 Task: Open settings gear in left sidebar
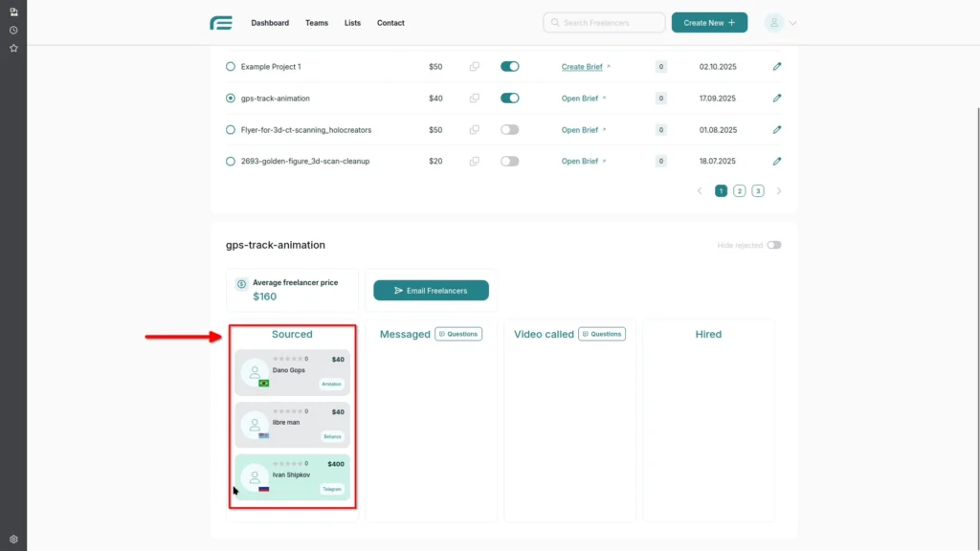click(x=13, y=540)
